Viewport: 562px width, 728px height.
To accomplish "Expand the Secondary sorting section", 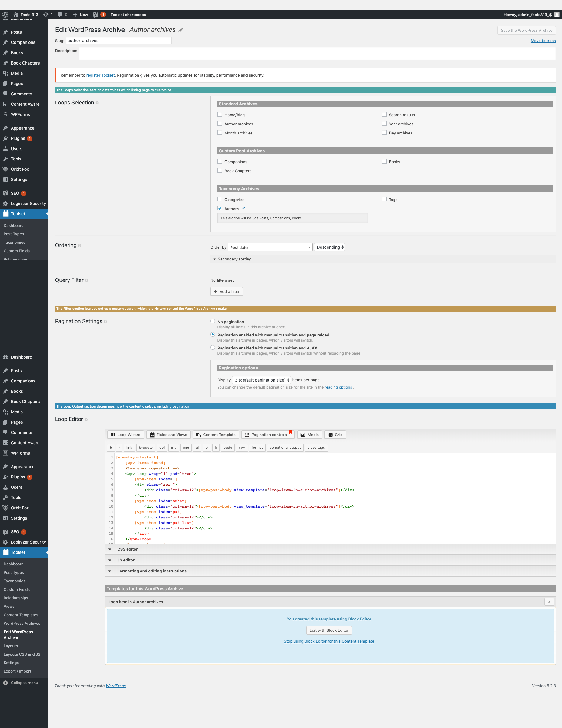I will tap(383, 259).
